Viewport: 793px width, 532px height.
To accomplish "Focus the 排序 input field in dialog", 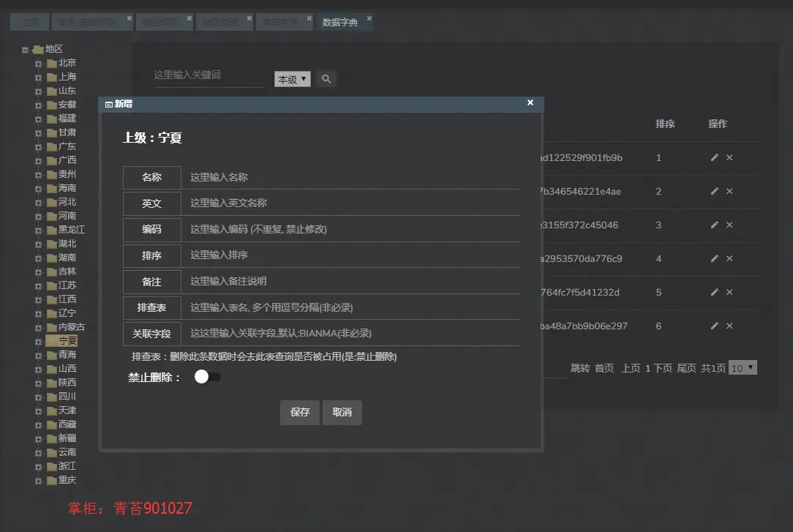I will coord(350,255).
